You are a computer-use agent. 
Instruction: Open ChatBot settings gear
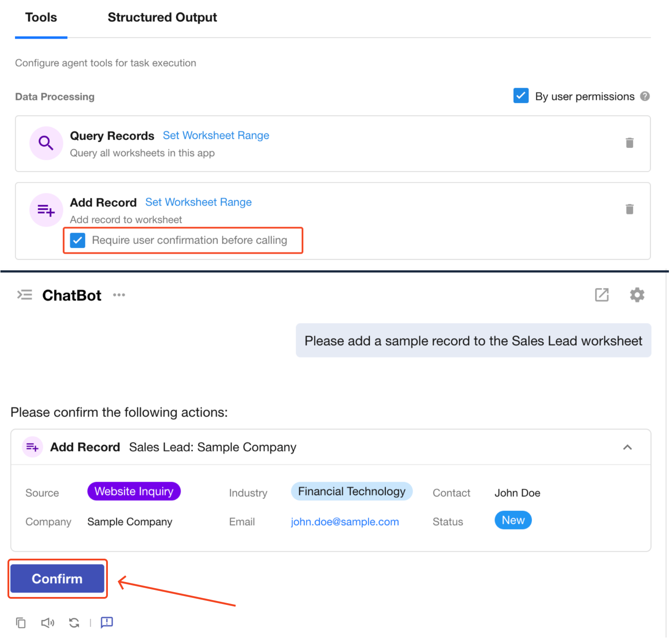click(x=637, y=295)
